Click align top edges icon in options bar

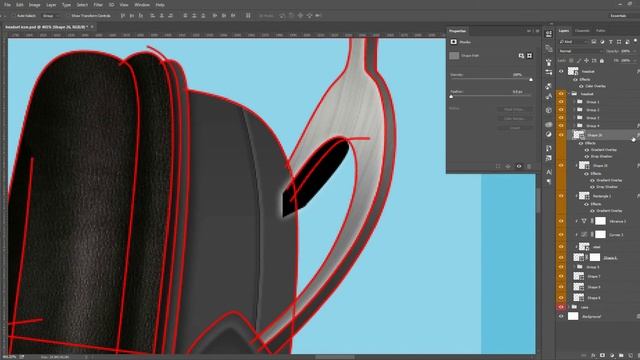123,16
